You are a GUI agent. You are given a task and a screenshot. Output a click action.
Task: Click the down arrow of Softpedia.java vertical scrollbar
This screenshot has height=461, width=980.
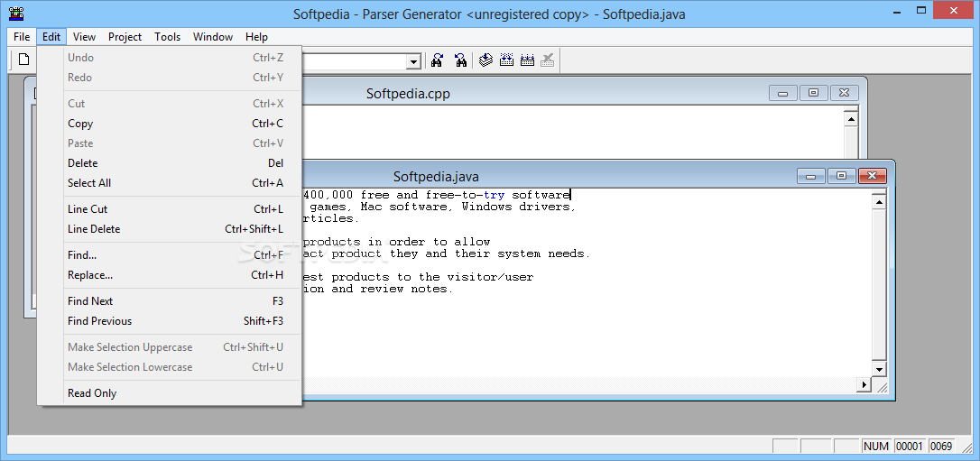point(879,369)
